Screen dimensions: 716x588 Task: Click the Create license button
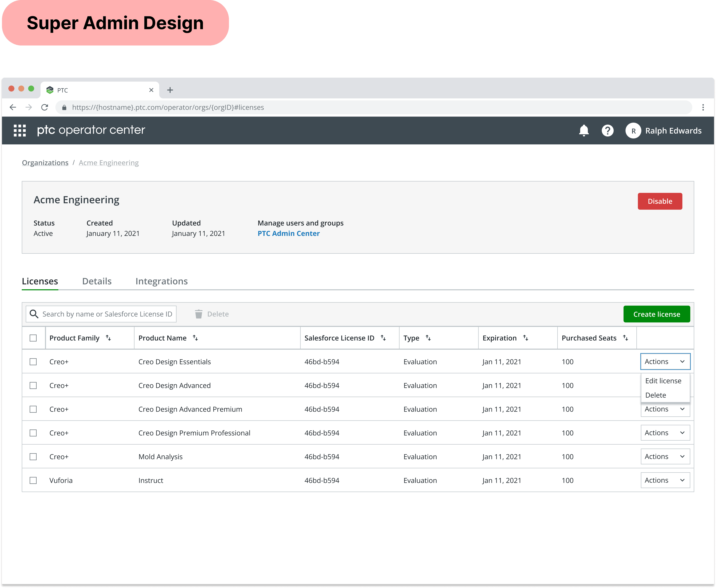point(656,314)
